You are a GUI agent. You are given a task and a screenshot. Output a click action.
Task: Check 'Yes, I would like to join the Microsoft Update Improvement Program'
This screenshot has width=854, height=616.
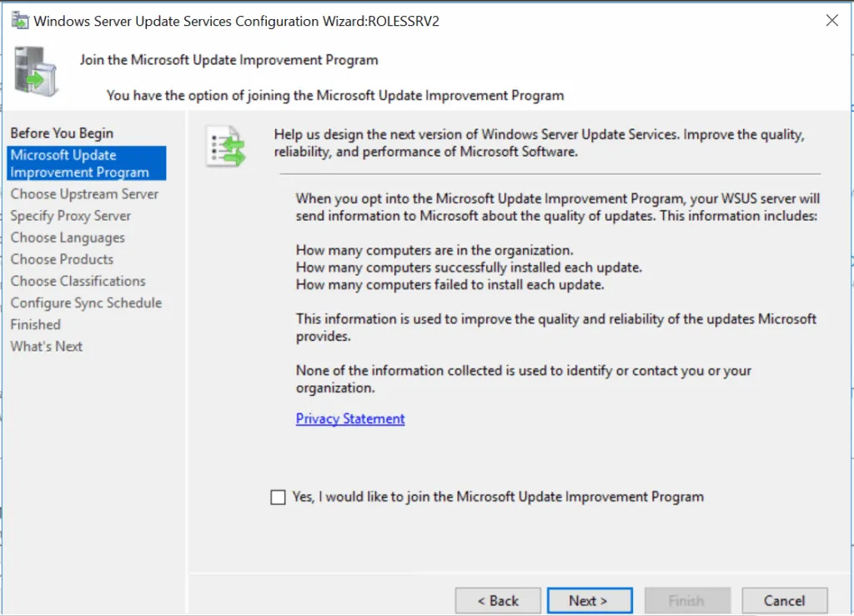tap(278, 497)
